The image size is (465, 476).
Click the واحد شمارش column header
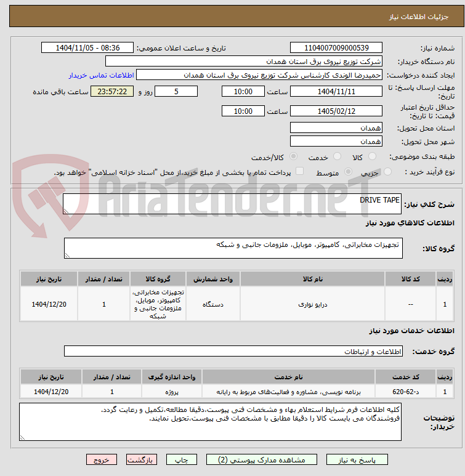coord(213,279)
